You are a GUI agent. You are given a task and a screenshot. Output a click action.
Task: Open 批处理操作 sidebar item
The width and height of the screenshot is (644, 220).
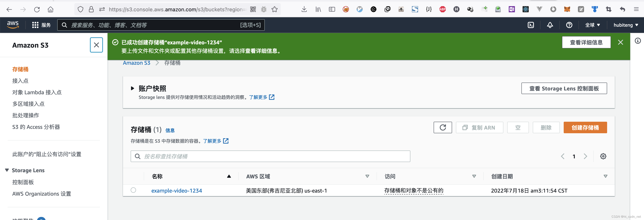click(x=26, y=115)
